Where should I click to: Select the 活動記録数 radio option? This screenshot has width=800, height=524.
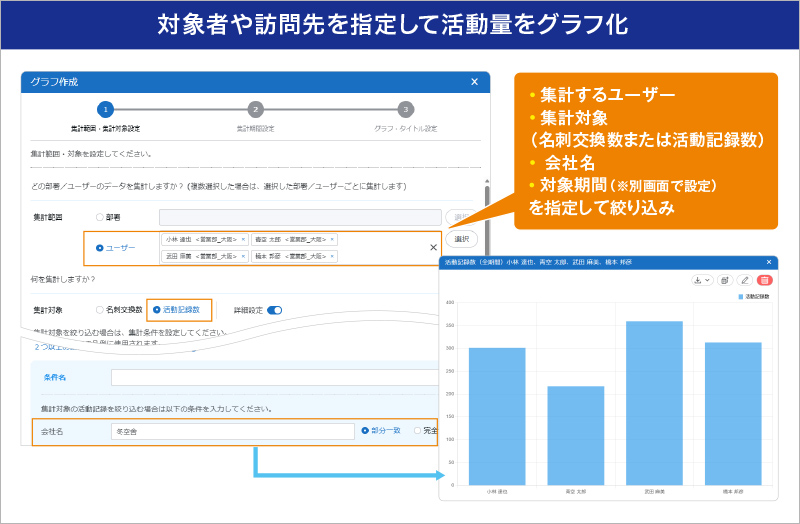click(157, 310)
